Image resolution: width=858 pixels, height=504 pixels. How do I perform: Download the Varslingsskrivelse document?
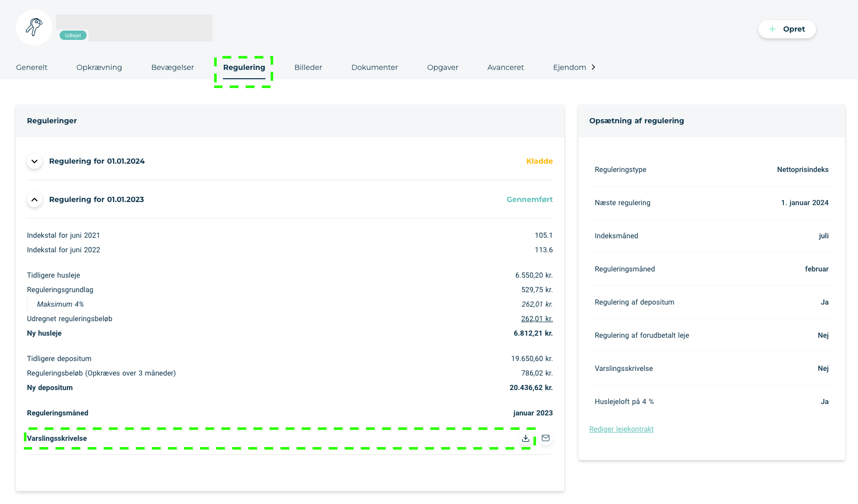526,438
